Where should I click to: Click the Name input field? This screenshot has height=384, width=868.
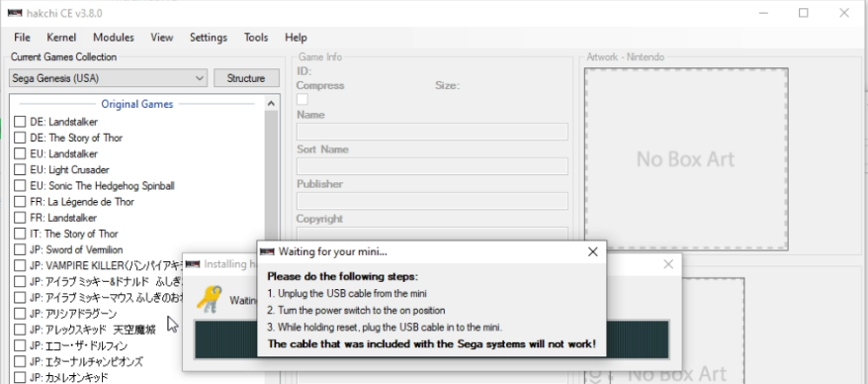click(432, 132)
